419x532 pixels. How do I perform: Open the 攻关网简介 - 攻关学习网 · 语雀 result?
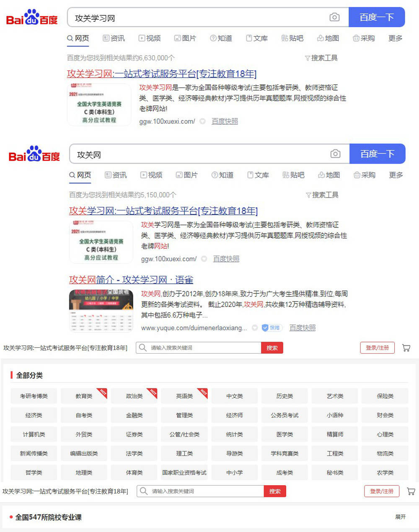pos(131,280)
